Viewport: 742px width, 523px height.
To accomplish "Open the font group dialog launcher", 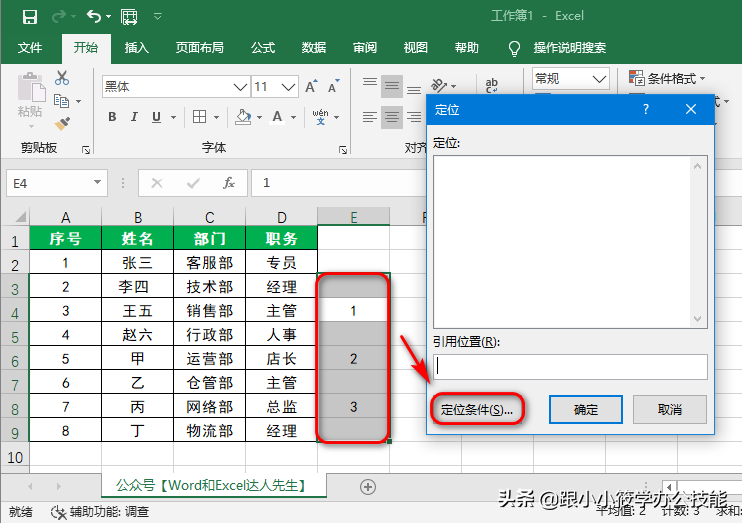I will point(343,150).
